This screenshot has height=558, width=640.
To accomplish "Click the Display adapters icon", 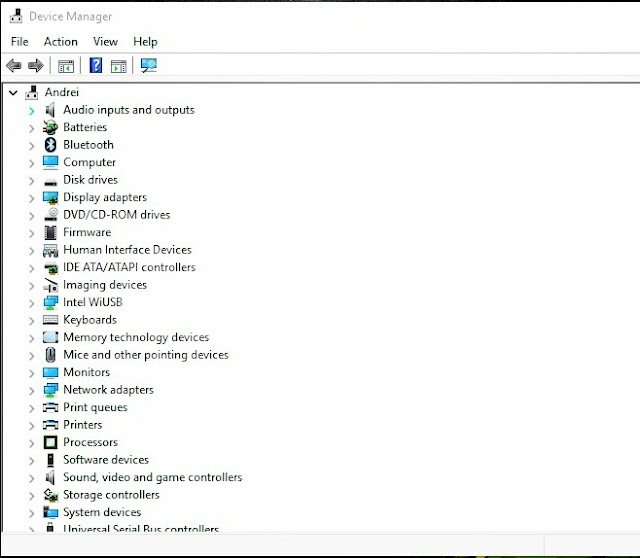I will click(50, 198).
